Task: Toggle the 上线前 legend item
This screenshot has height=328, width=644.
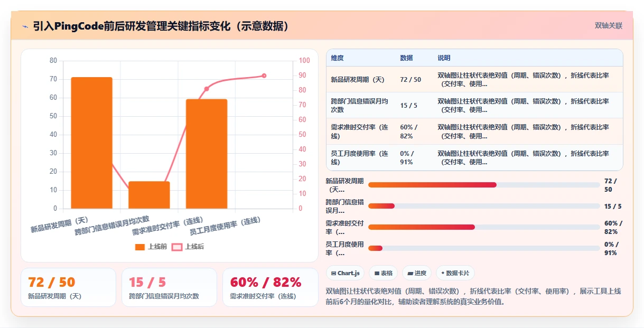Action: (151, 247)
